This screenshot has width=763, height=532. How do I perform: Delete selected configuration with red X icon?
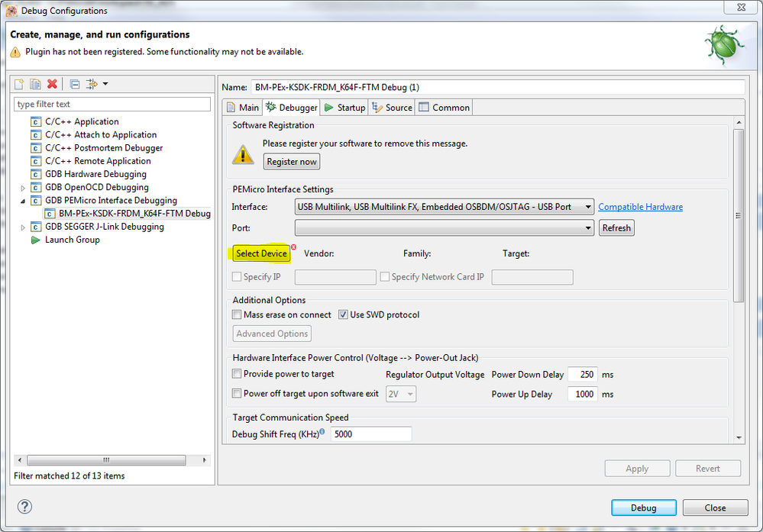pos(52,84)
